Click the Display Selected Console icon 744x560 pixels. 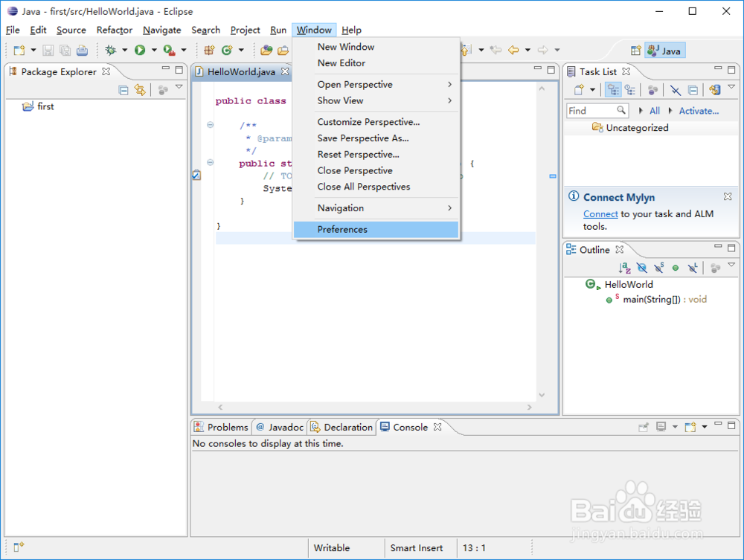(661, 427)
